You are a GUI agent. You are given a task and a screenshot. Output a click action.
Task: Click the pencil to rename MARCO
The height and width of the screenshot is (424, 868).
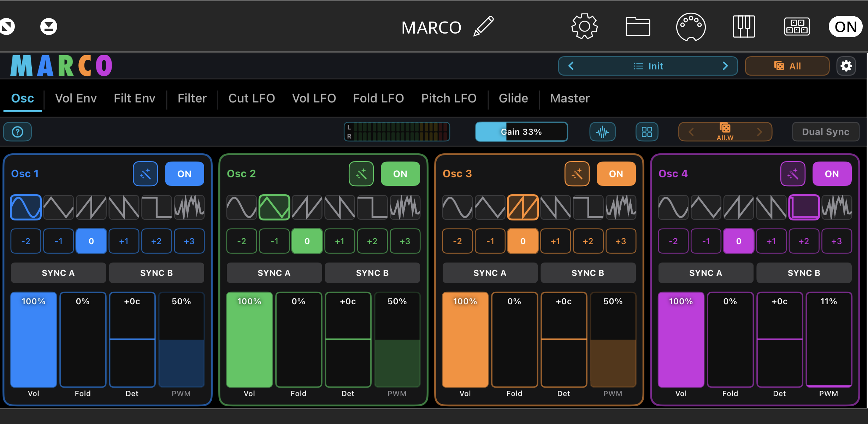point(483,26)
